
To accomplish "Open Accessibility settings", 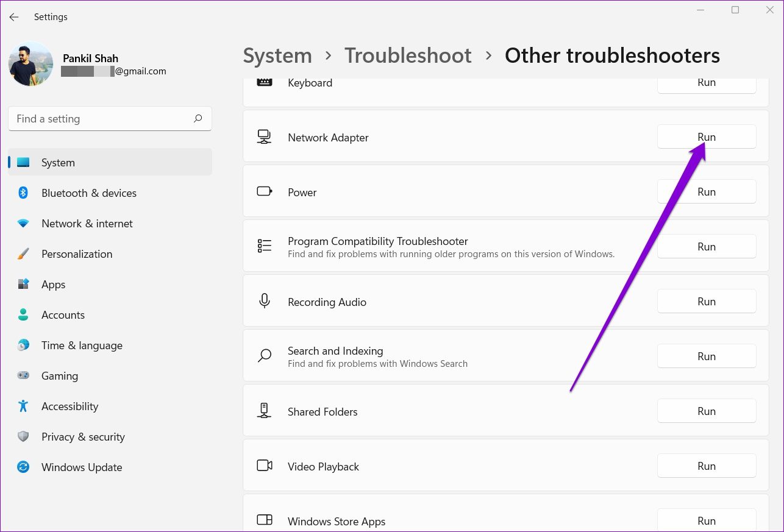I will [110, 406].
